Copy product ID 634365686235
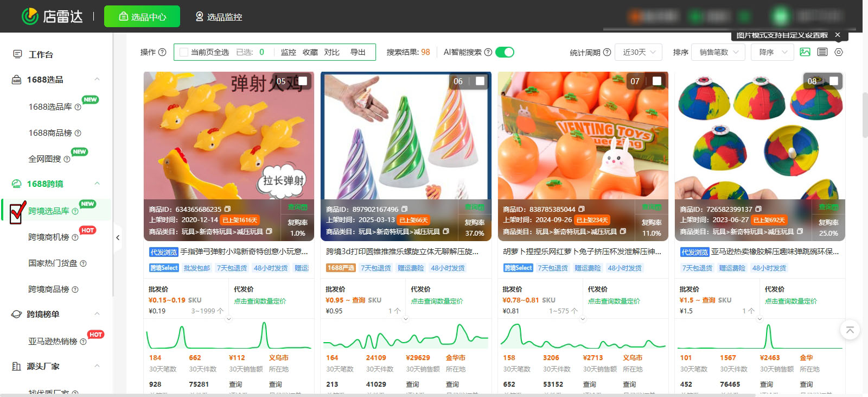Viewport: 868px width, 397px height. click(x=228, y=209)
